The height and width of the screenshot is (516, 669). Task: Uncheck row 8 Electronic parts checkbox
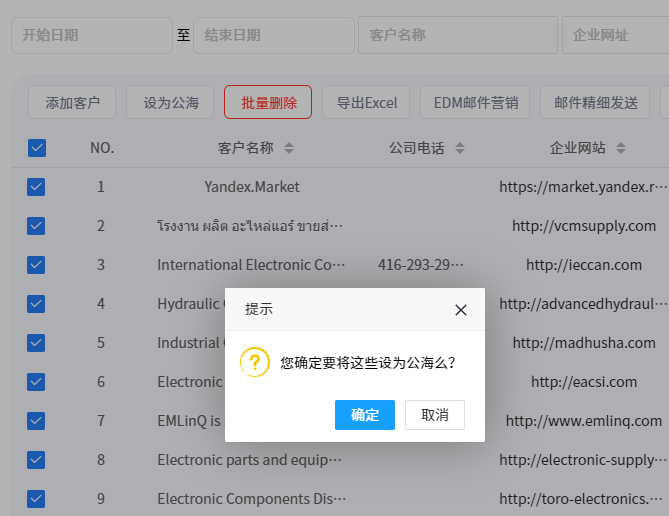point(36,460)
